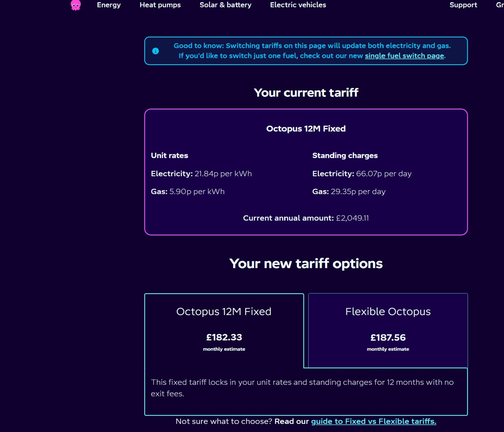This screenshot has height=432, width=504.
Task: Open the Energy navigation menu
Action: tap(109, 5)
